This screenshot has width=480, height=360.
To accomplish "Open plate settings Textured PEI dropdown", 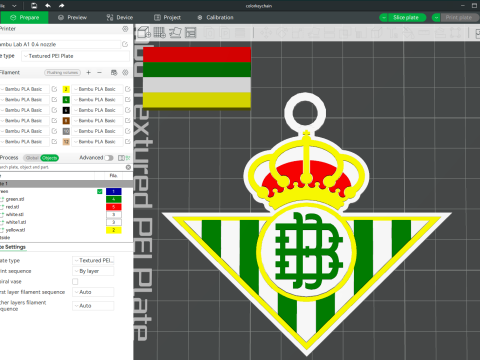I will tap(93, 260).
